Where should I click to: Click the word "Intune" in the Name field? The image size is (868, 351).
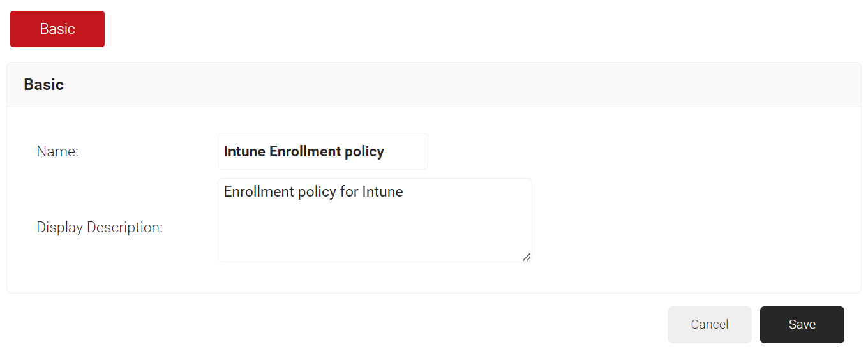coord(244,151)
